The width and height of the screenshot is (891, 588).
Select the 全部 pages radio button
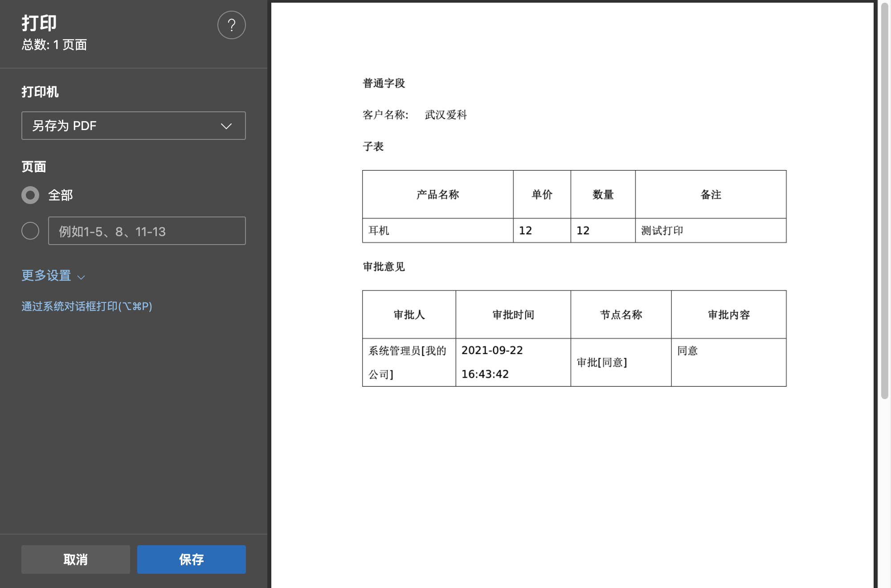(30, 195)
